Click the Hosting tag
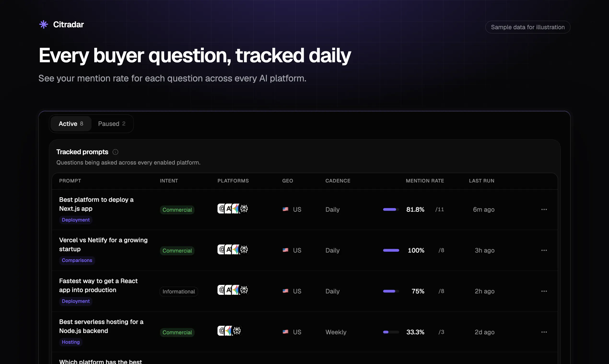 point(71,342)
